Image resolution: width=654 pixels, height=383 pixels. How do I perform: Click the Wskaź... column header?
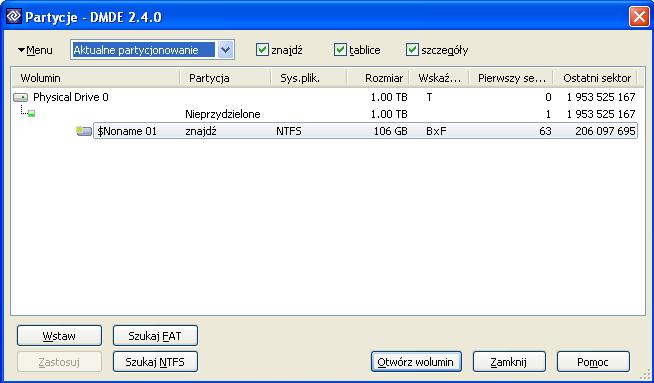click(439, 78)
